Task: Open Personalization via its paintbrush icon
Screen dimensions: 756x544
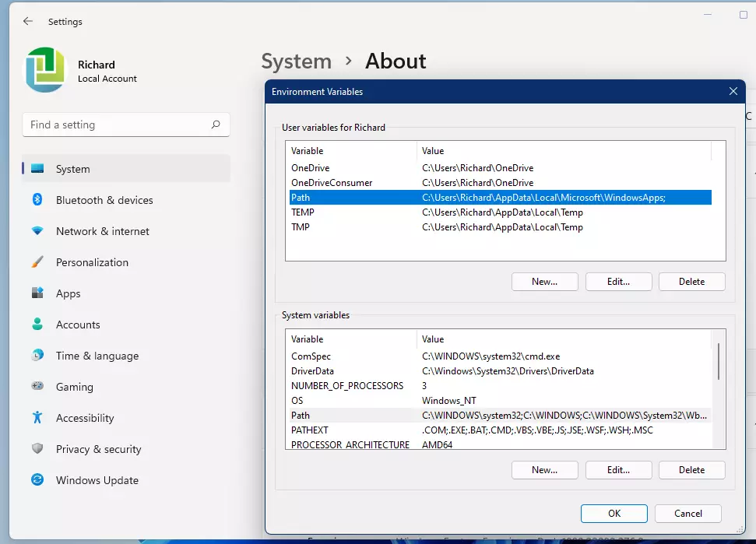Action: 37,262
